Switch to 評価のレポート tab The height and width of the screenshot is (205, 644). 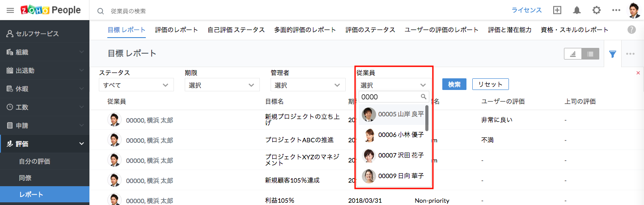point(177,30)
